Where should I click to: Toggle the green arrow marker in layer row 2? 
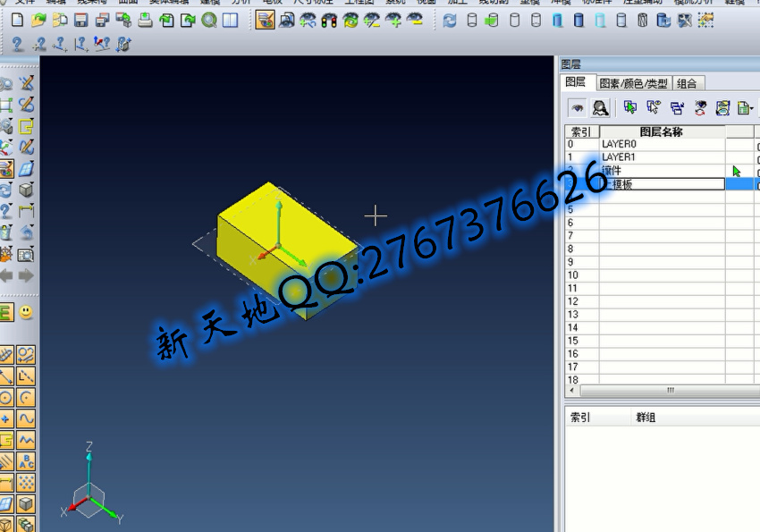(738, 171)
